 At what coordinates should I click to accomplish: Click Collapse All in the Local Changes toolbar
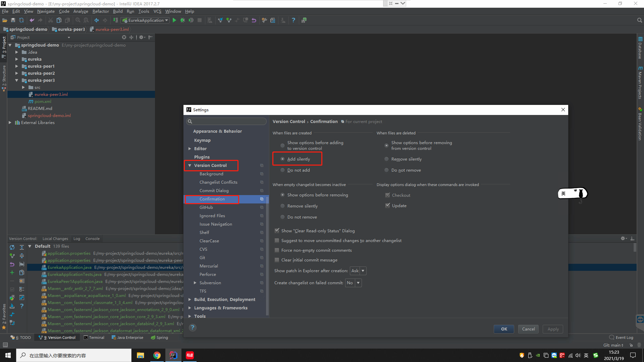tap(22, 256)
